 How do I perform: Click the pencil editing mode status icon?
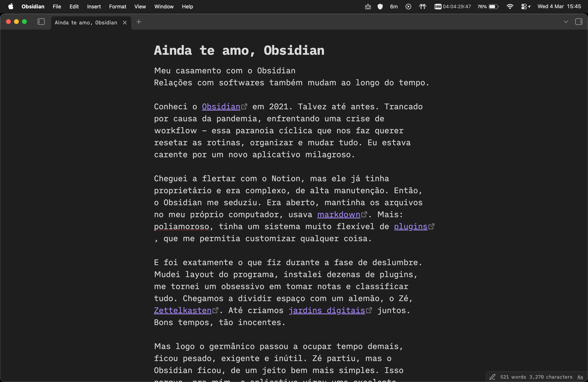[492, 377]
